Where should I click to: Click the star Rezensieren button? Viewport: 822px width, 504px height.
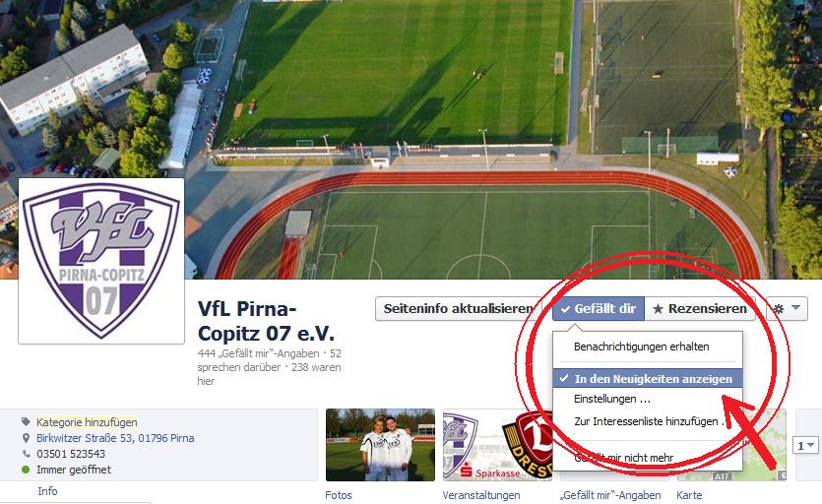click(x=699, y=309)
